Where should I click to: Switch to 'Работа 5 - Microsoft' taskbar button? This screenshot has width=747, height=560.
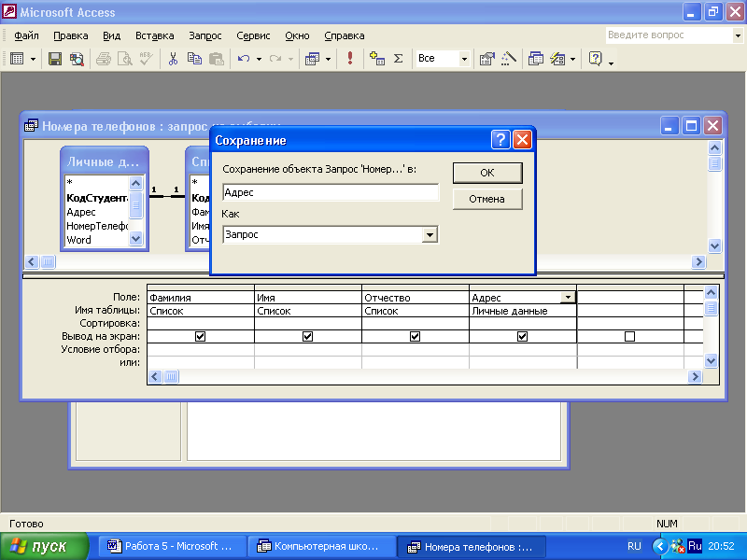[x=172, y=546]
